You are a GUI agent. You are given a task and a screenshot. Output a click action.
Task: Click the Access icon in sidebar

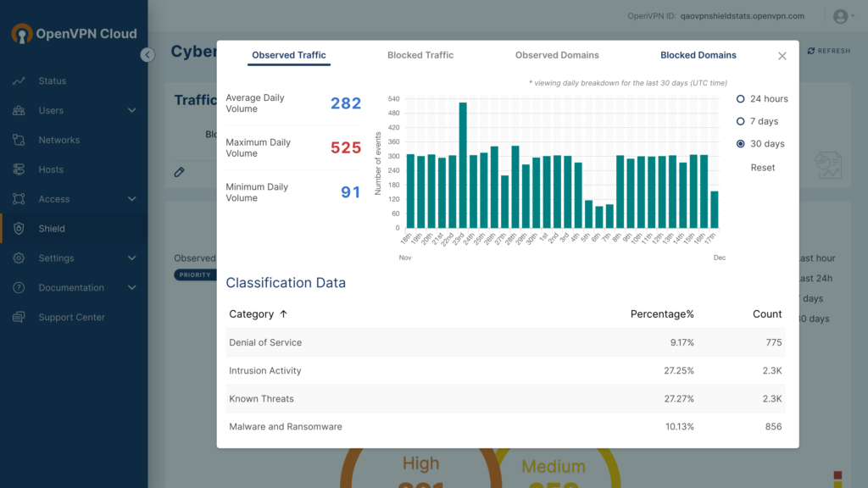tap(19, 199)
